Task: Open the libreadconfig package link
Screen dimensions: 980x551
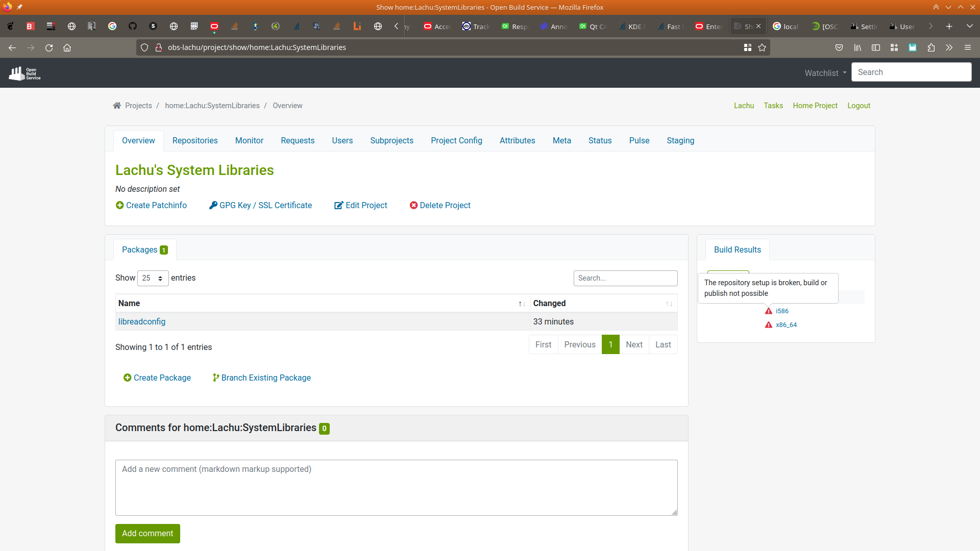Action: tap(142, 322)
